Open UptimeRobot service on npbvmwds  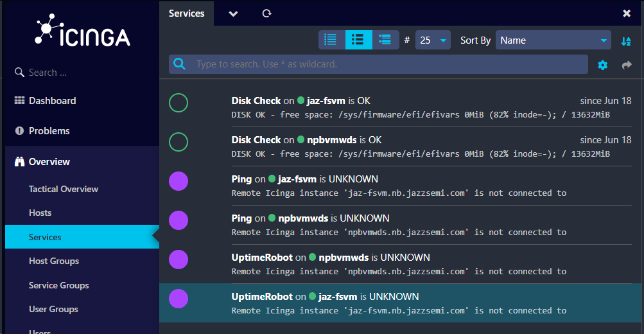(262, 257)
